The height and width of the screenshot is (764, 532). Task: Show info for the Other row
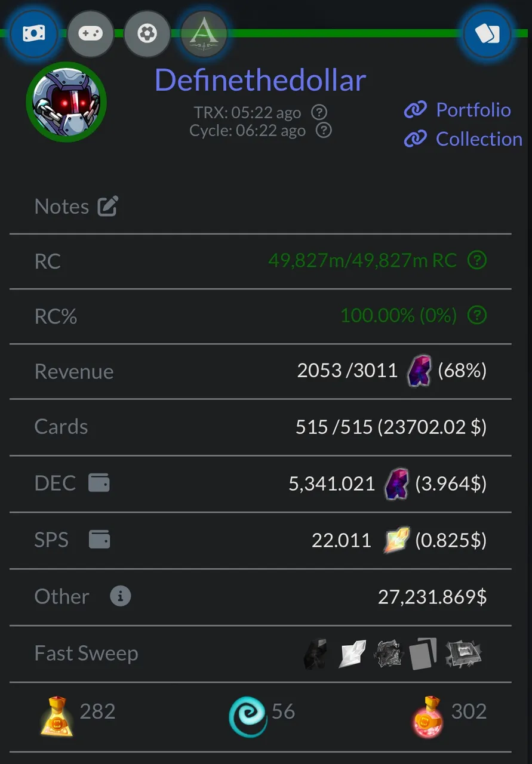[x=120, y=596]
